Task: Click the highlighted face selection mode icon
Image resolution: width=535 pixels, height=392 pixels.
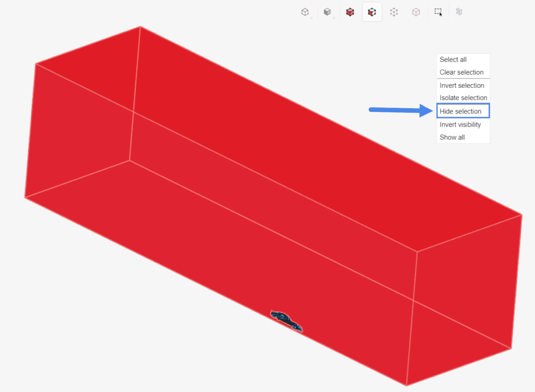Action: [x=372, y=11]
